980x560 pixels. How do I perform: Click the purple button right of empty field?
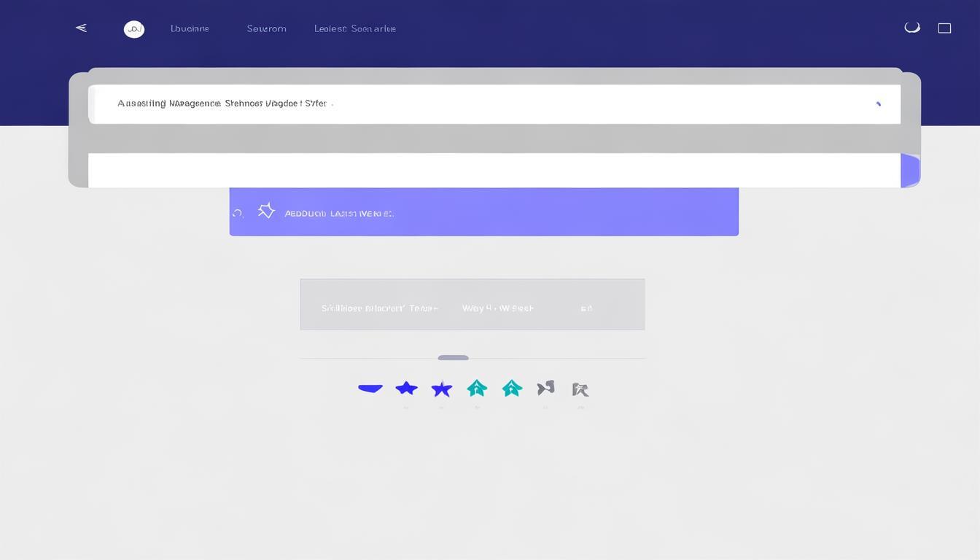click(x=910, y=171)
